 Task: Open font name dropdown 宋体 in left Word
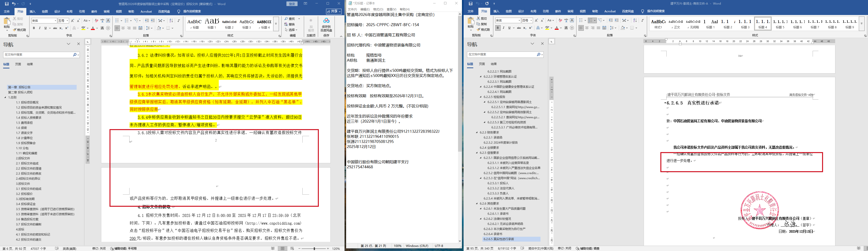tap(55, 21)
